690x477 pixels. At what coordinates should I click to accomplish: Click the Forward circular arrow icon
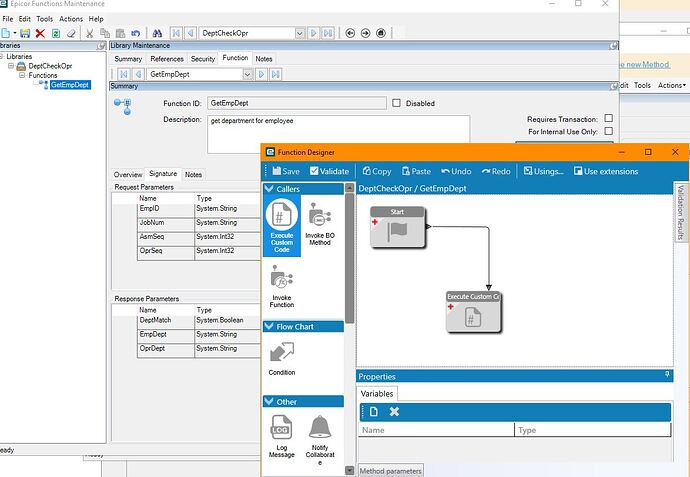pyautogui.click(x=365, y=33)
